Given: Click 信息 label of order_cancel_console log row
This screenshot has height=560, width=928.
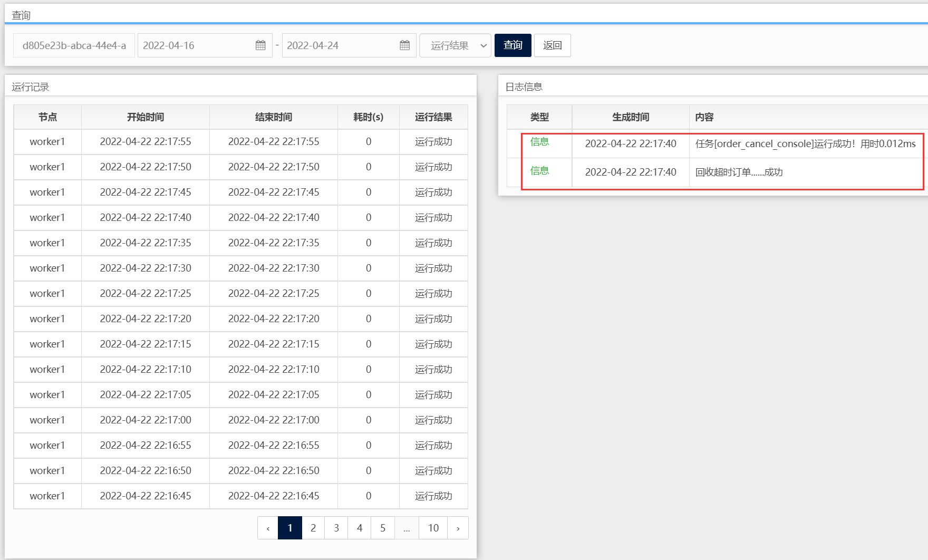Looking at the screenshot, I should 539,142.
